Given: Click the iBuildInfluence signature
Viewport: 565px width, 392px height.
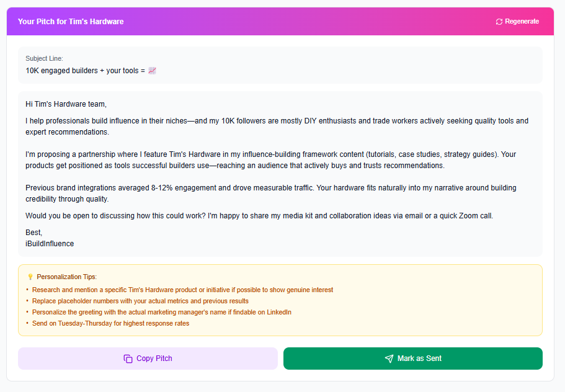Looking at the screenshot, I should pos(50,244).
